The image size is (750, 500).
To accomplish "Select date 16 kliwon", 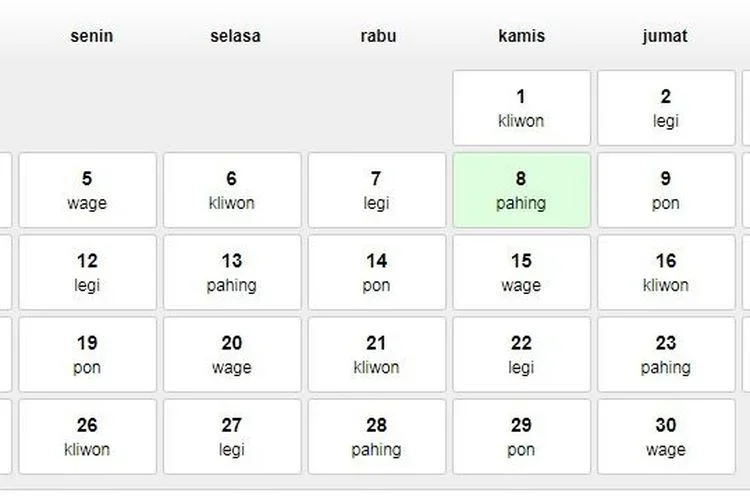I will [x=666, y=272].
